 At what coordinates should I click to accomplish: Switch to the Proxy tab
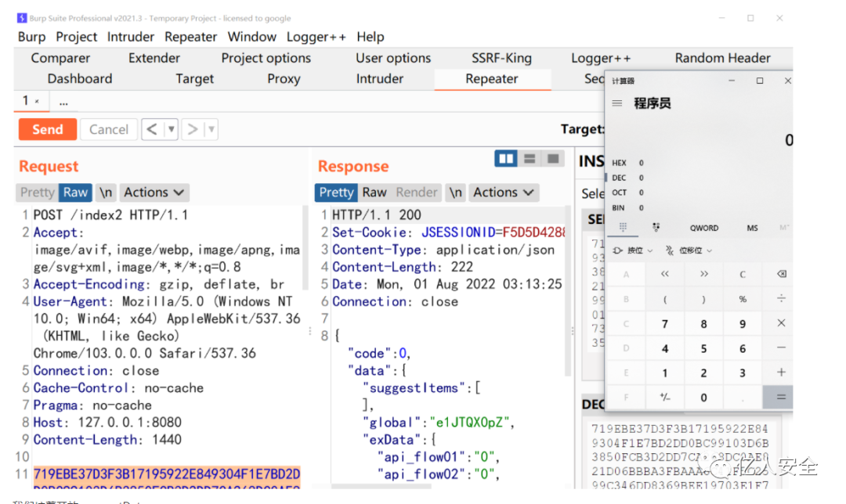coord(284,79)
